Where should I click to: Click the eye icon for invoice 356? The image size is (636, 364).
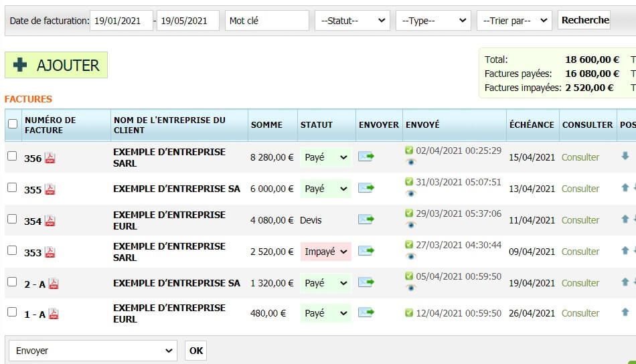(410, 162)
